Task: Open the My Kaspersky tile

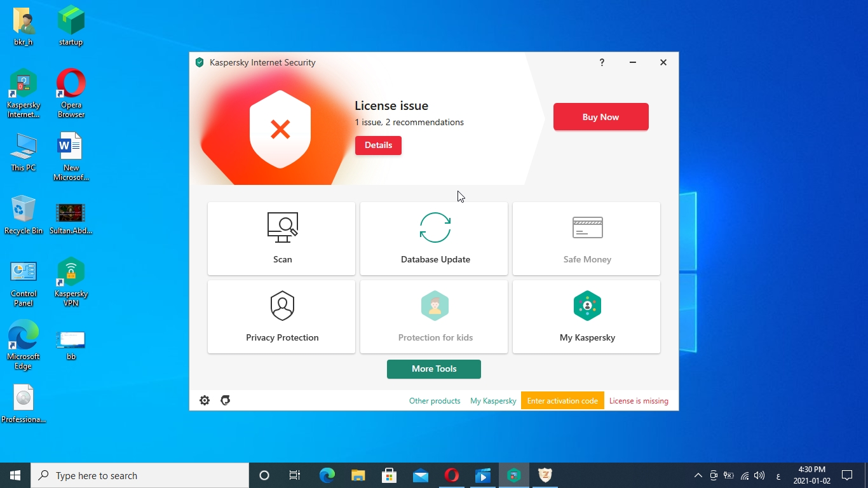Action: click(587, 317)
